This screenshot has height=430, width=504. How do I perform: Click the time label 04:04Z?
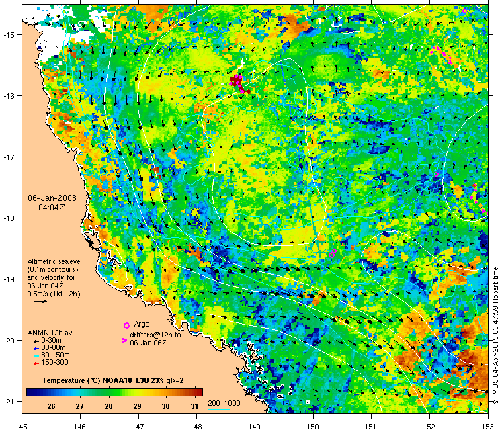coord(52,208)
